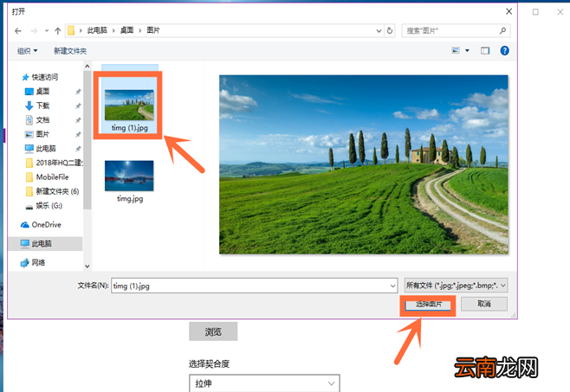Select timg.jpg thumbnail
Viewport: 570px width, 392px height.
click(x=129, y=176)
